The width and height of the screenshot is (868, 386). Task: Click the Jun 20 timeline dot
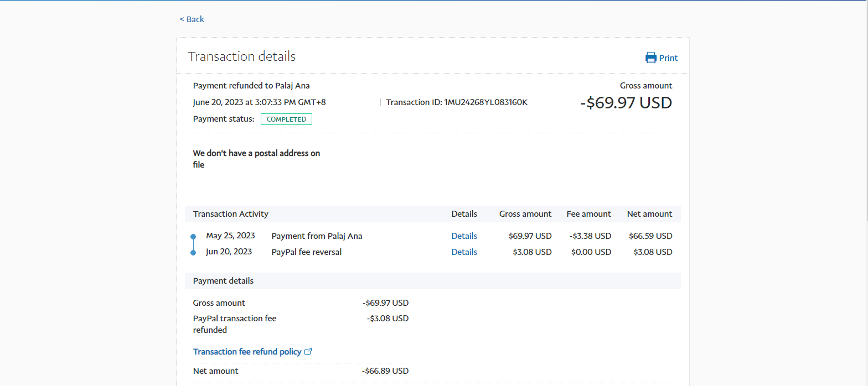pyautogui.click(x=193, y=253)
